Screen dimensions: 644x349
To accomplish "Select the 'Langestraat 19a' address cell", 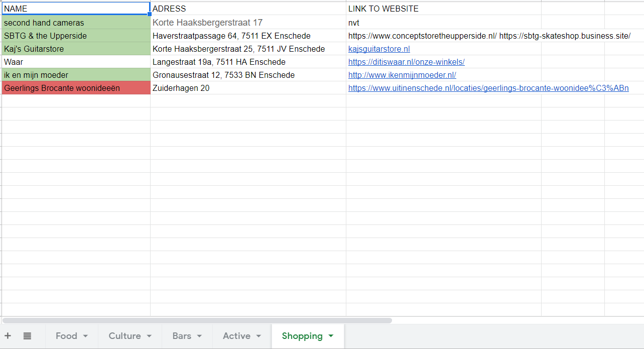I will 248,62.
